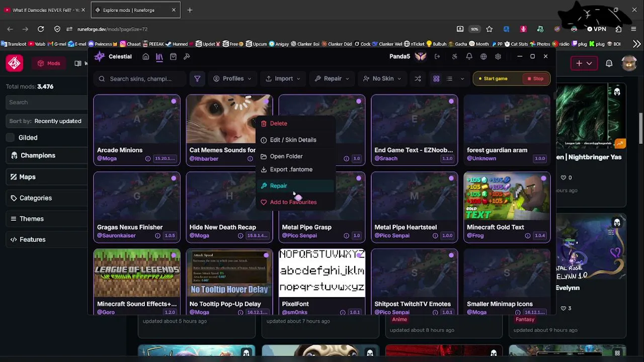Open Celestial settings gear

(x=498, y=57)
